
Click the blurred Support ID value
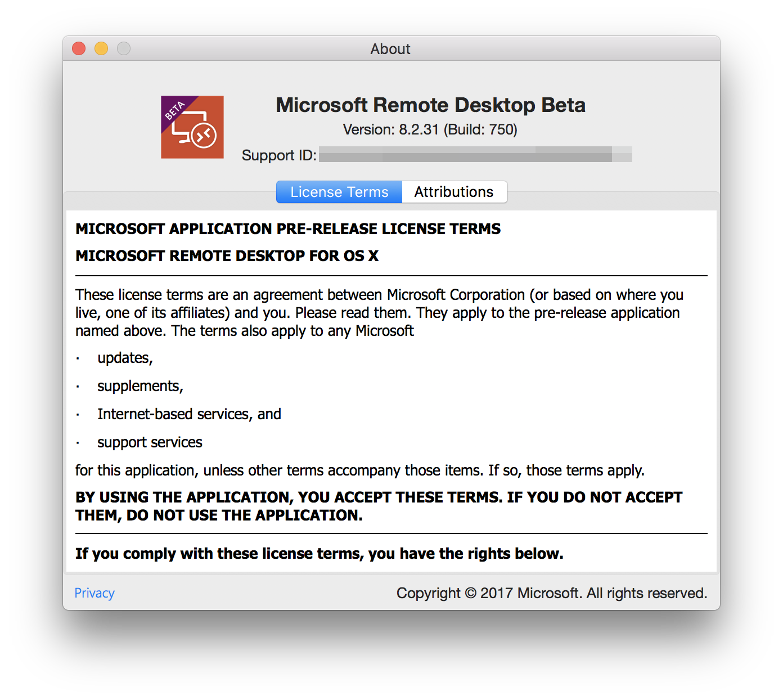(x=475, y=154)
